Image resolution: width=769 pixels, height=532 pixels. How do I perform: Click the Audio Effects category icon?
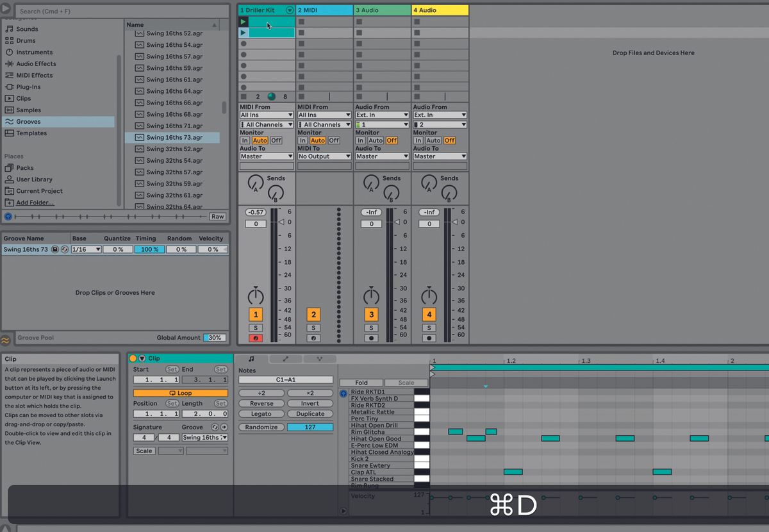tap(10, 63)
